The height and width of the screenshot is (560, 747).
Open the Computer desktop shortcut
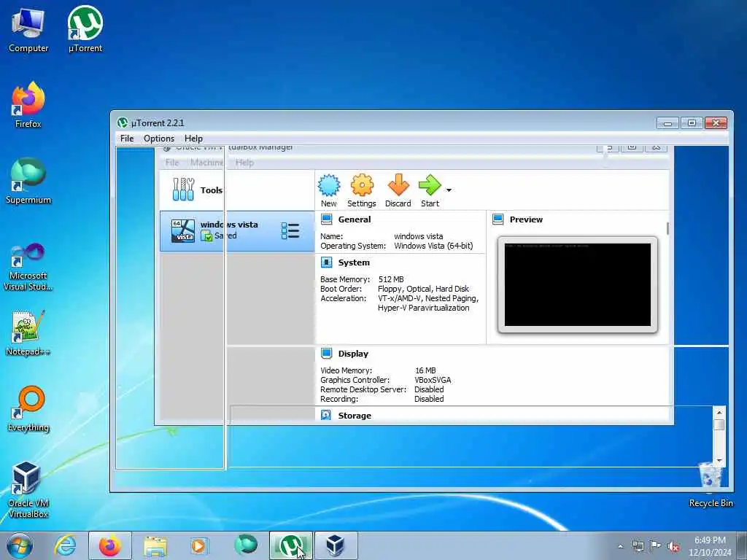point(28,31)
